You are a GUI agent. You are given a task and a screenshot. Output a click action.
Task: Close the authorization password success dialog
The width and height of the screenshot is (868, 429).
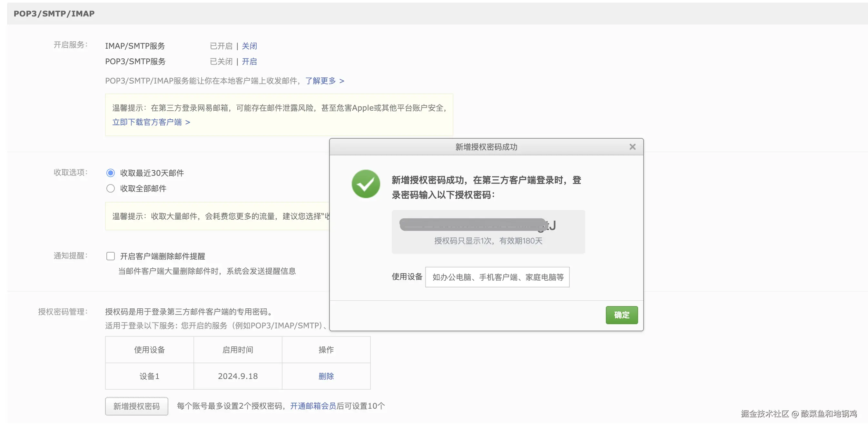pos(632,147)
